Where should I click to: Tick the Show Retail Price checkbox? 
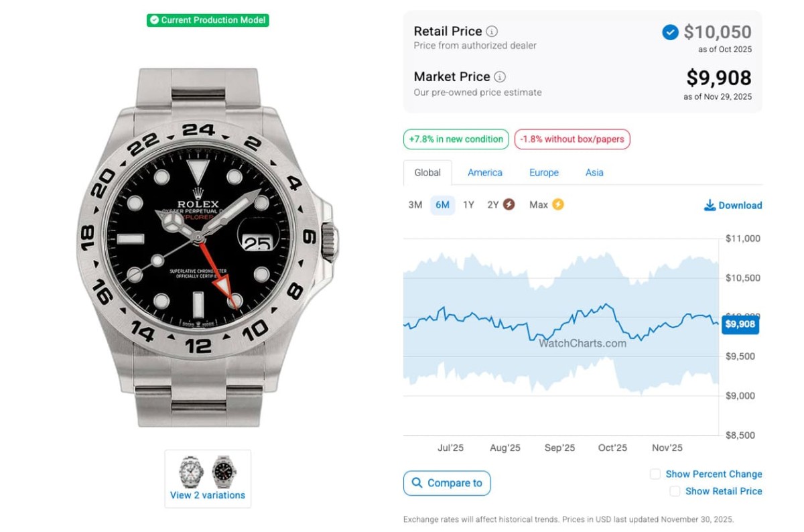[675, 492]
